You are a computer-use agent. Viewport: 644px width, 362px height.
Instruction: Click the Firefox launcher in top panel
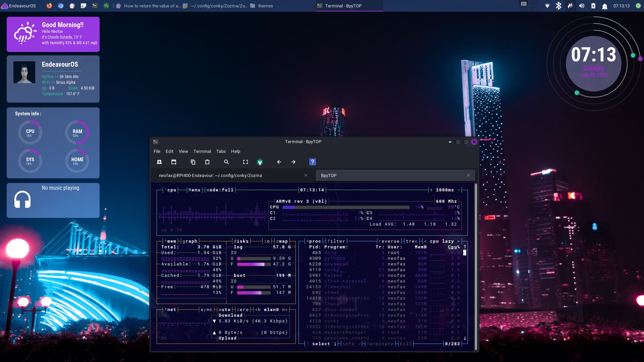(49, 6)
